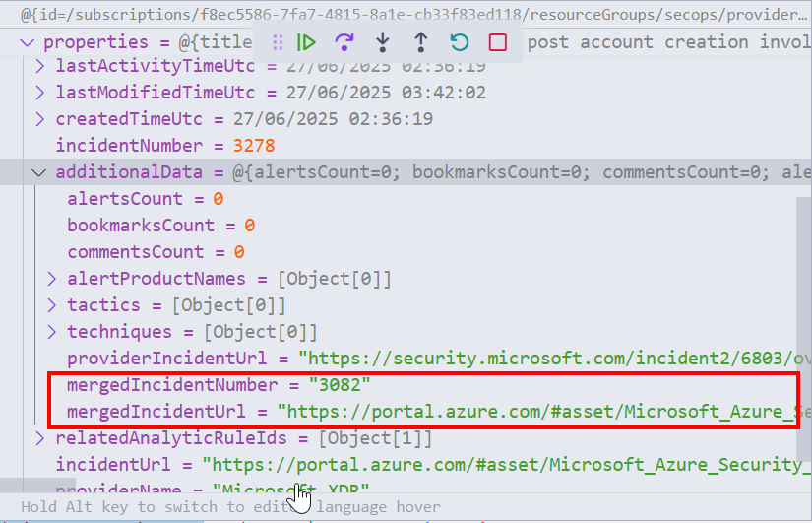The width and height of the screenshot is (812, 523).
Task: Click the Step Into arrow icon
Action: point(383,42)
